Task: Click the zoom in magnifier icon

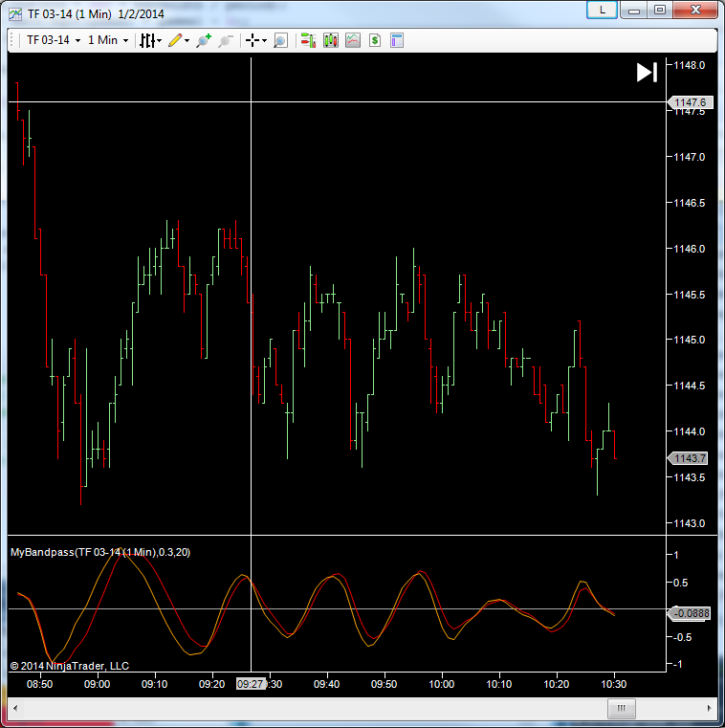Action: coord(204,40)
